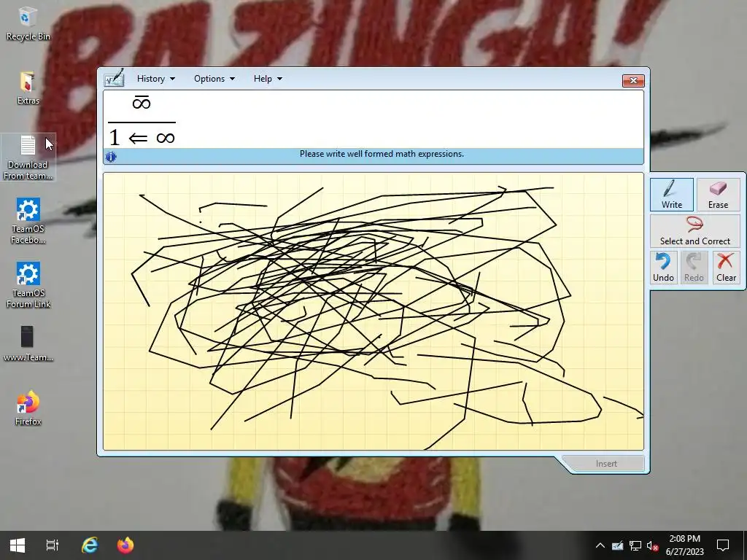Open the taskbar clock showing 2:08 PM

(x=684, y=545)
